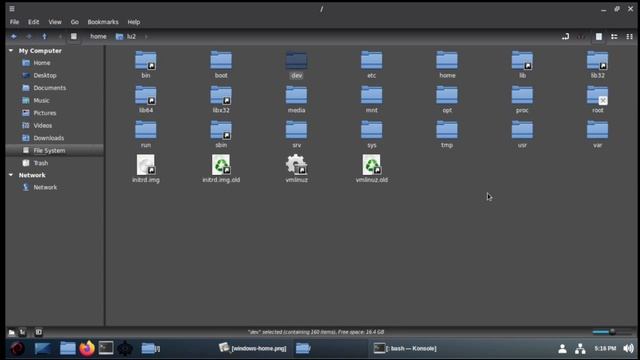Switch to compact view
Screen dimensions: 640x360
click(629, 37)
